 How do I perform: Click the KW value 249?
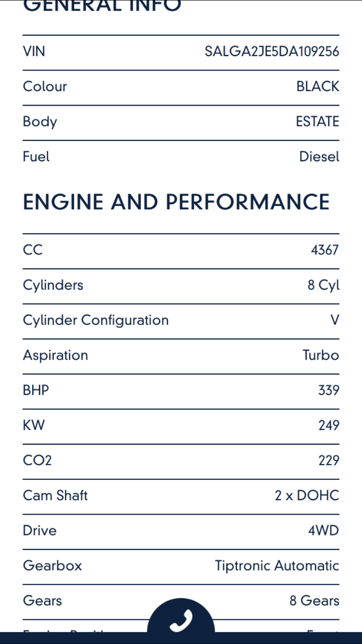328,425
